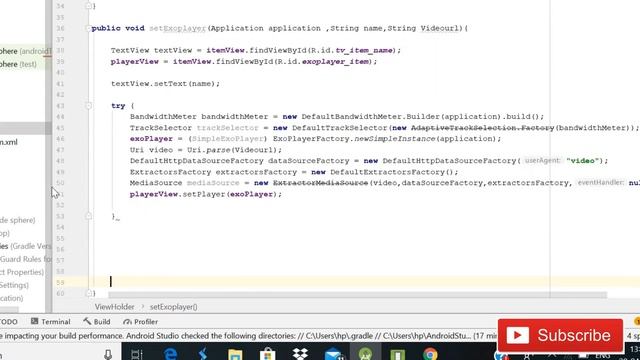Click the strikethrough AdaptiveTrackSelection.Factory text
640x360 pixels.
(482, 128)
